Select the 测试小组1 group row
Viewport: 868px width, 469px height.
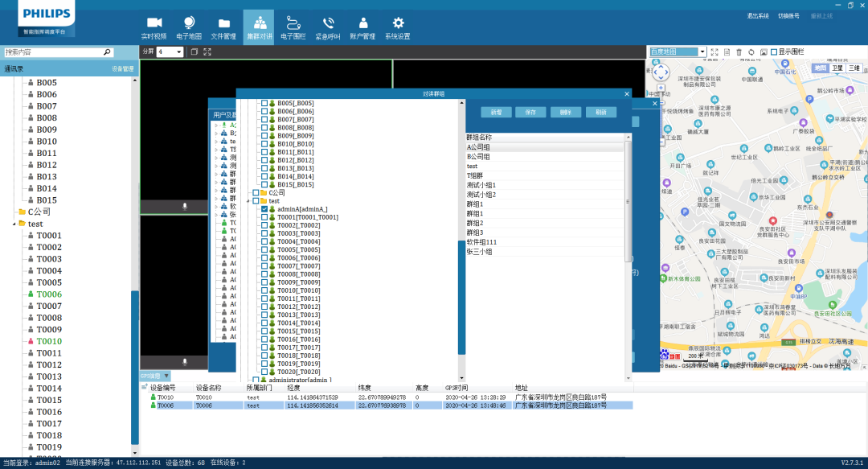(545, 185)
